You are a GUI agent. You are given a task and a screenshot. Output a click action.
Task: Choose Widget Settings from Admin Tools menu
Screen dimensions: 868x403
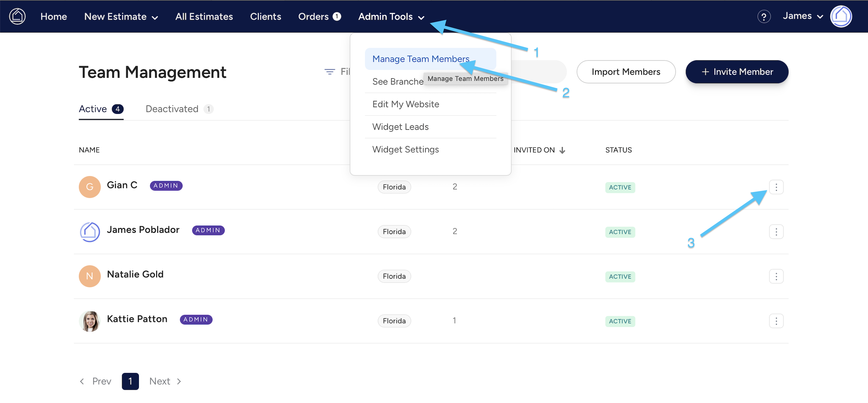pos(405,149)
